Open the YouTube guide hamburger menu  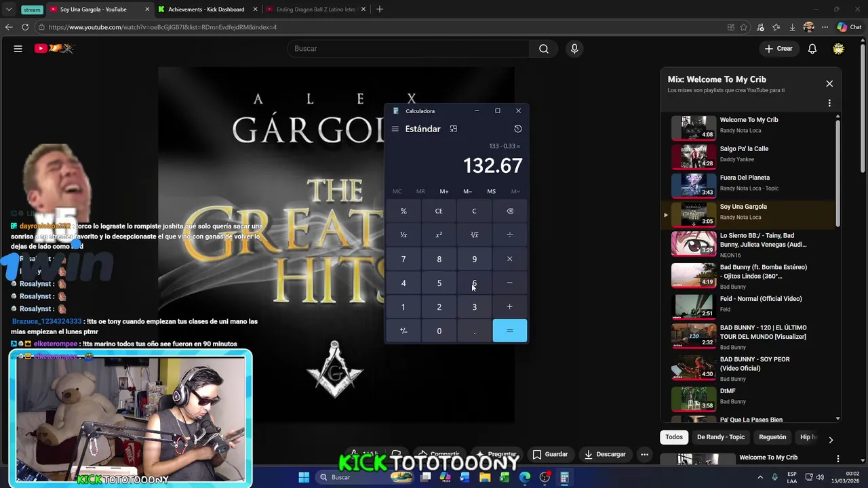point(18,49)
